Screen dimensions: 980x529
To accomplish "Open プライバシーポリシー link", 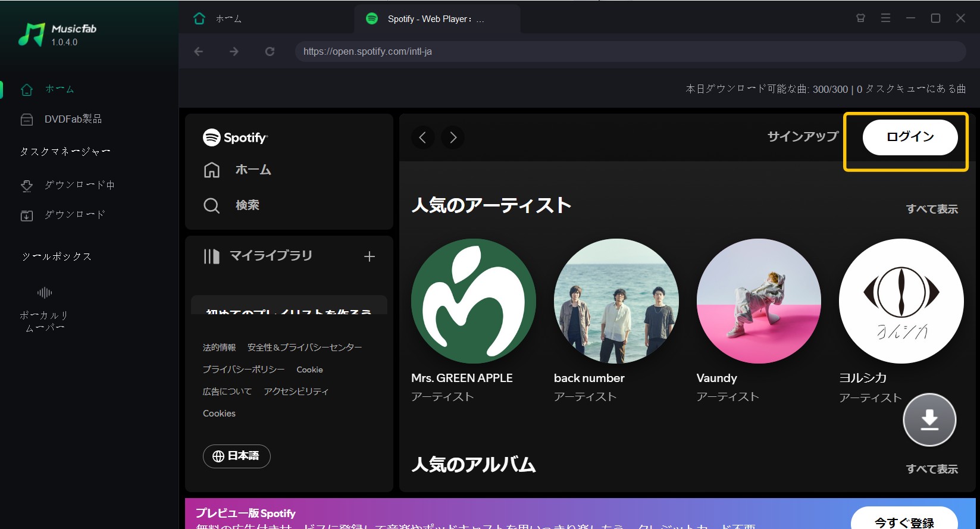I will (x=243, y=370).
